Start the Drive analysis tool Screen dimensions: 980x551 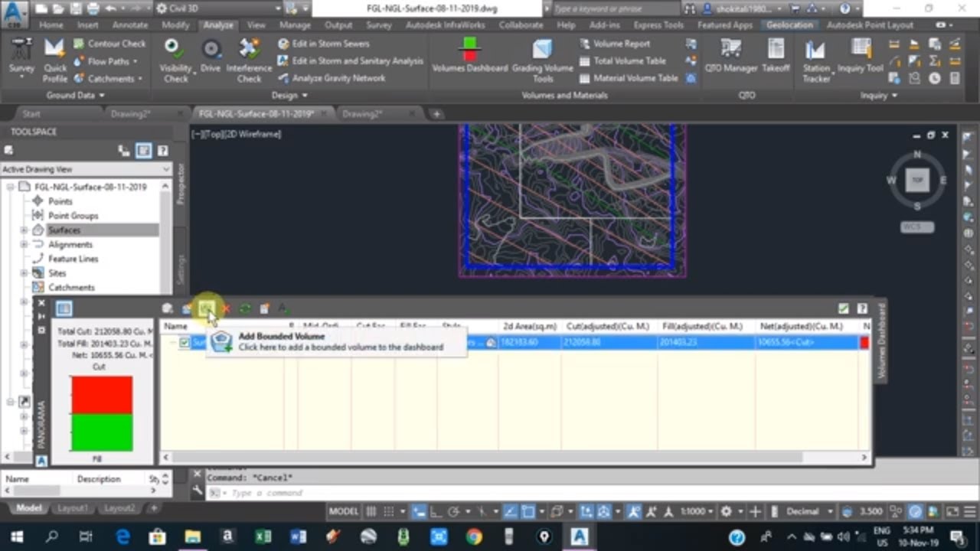tap(211, 57)
